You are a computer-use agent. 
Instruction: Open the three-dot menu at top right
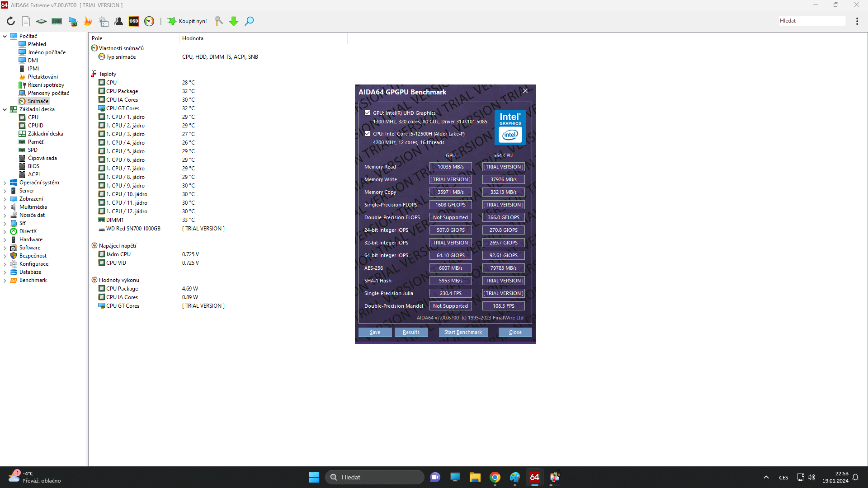857,21
